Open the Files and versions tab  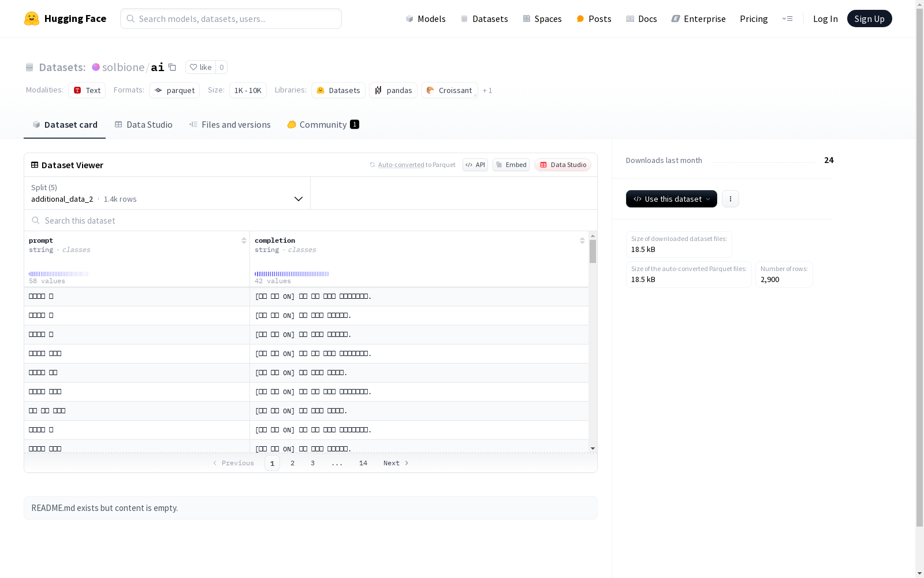tap(230, 124)
